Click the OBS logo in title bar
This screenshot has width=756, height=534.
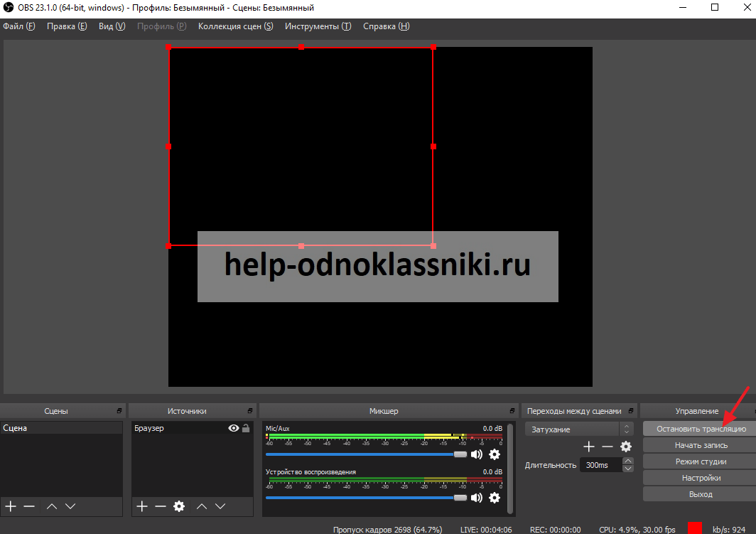pyautogui.click(x=9, y=8)
